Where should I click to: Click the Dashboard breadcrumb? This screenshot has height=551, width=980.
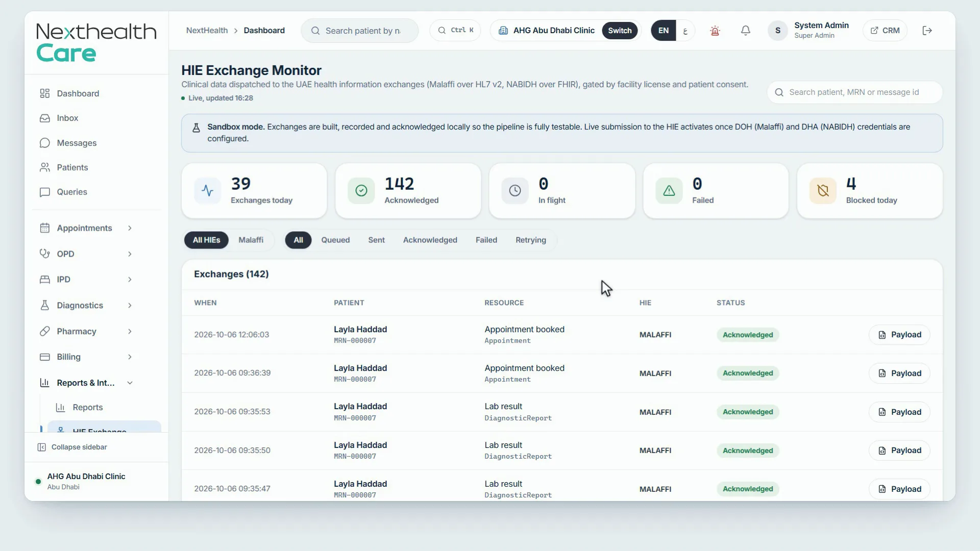pos(264,31)
